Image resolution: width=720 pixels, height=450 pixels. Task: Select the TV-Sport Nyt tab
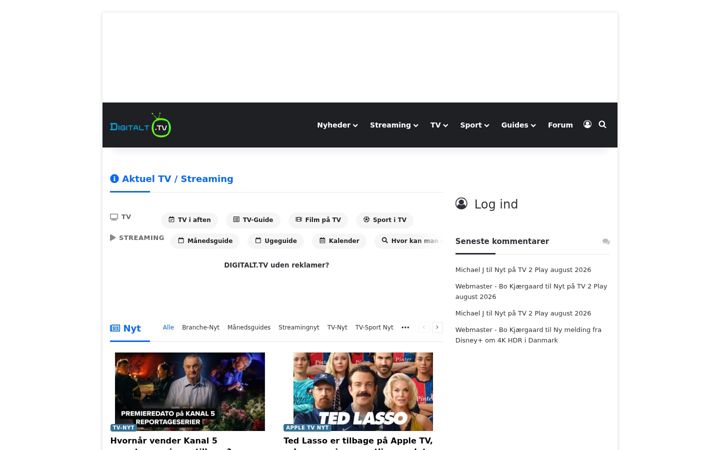click(x=374, y=327)
